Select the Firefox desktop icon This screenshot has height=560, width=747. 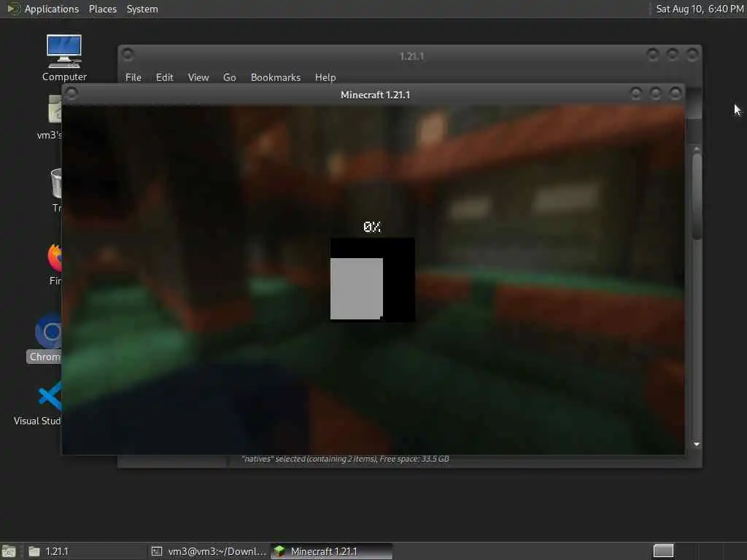pos(55,265)
